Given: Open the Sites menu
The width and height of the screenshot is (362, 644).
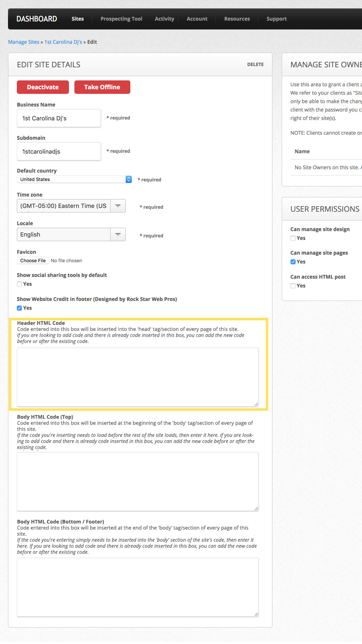Looking at the screenshot, I should (x=78, y=19).
